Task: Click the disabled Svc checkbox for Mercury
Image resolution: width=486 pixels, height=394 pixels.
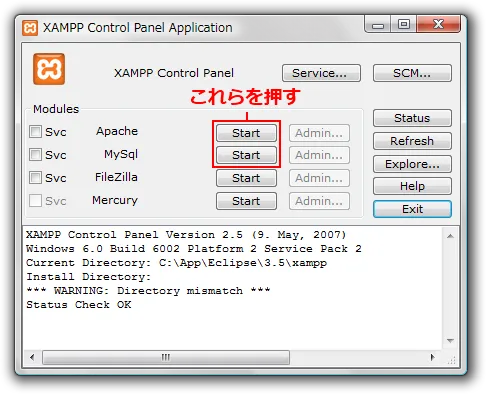Action: coord(35,201)
